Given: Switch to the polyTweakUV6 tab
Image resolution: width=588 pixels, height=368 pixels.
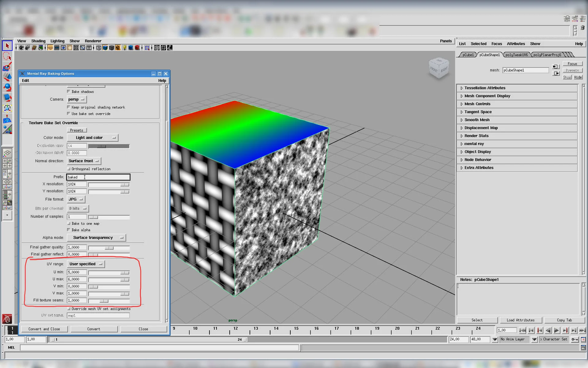Looking at the screenshot, I should (x=517, y=55).
